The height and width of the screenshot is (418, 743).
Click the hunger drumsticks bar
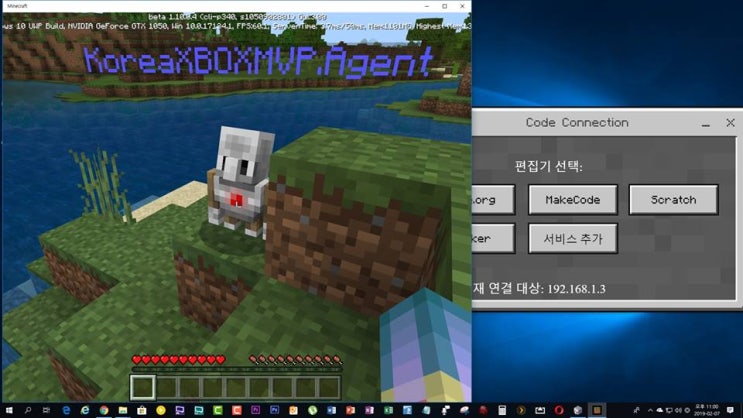coord(295,360)
